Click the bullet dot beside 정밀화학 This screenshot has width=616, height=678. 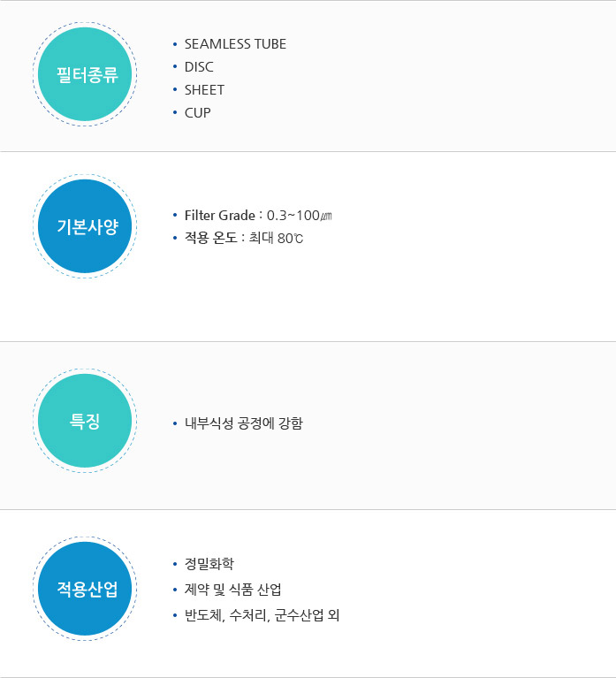[x=175, y=564]
